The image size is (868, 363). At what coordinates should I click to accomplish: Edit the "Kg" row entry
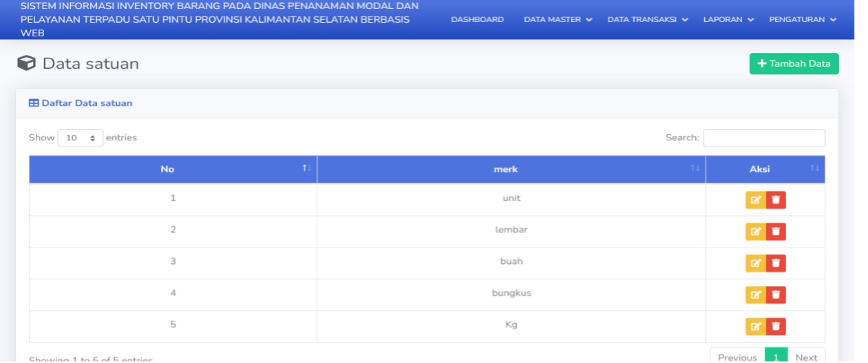pyautogui.click(x=756, y=327)
